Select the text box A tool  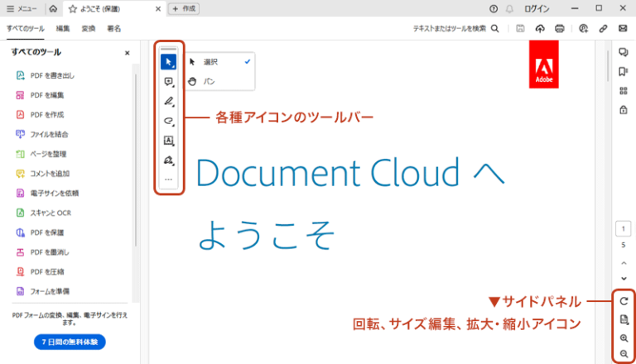(x=168, y=141)
